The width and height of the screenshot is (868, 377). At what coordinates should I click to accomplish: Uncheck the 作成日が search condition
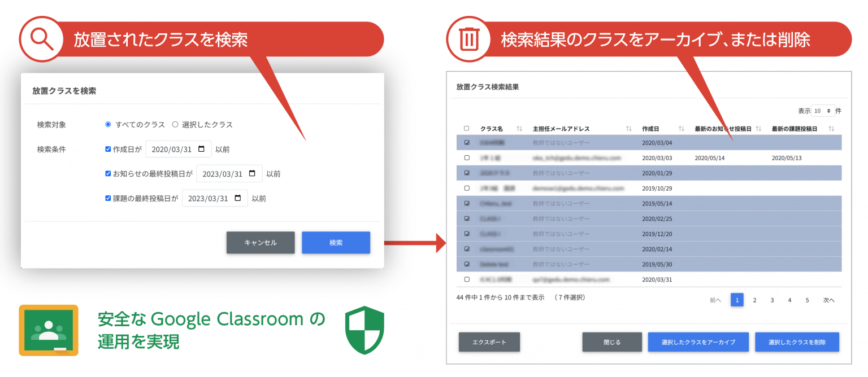pos(108,149)
